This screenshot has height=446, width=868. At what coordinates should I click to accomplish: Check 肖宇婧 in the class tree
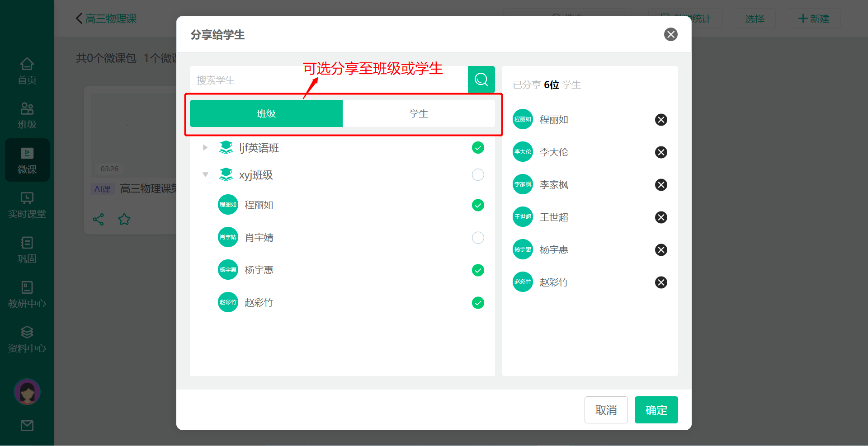pos(478,238)
